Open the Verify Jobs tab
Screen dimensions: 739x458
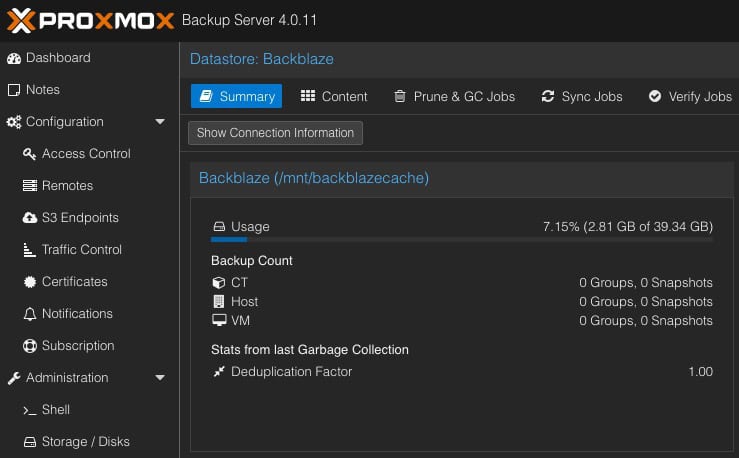pos(690,96)
